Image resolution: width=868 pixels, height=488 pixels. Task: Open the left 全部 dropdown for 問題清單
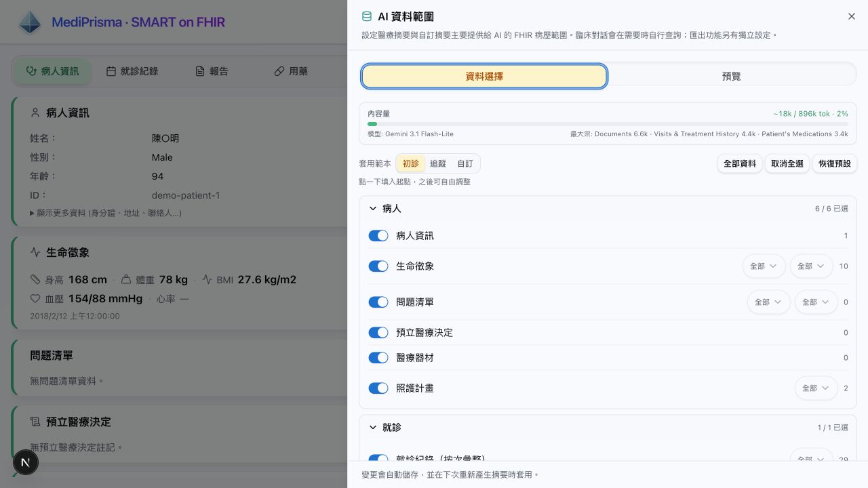point(769,302)
